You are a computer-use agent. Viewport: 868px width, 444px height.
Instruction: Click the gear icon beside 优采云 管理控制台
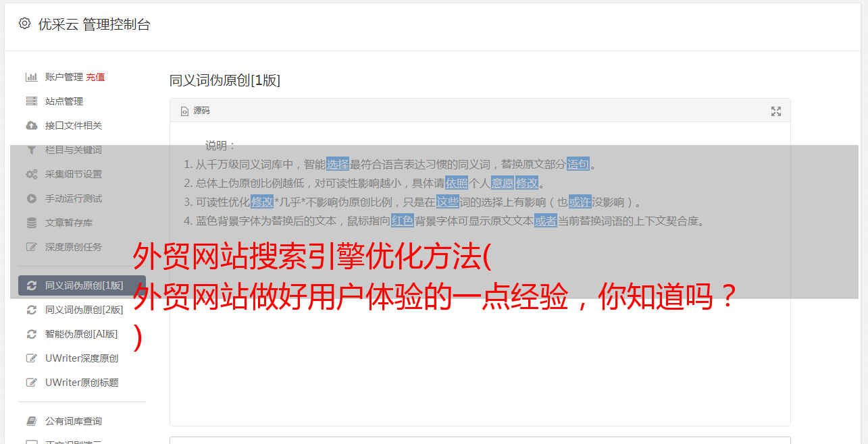[25, 24]
